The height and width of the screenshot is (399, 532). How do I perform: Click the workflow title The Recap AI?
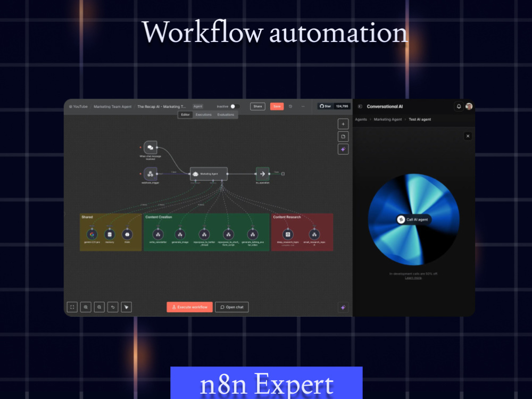[x=162, y=106]
